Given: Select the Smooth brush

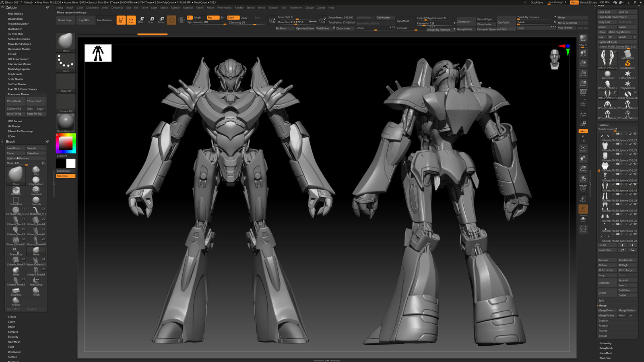Looking at the screenshot, I should coord(36,201).
